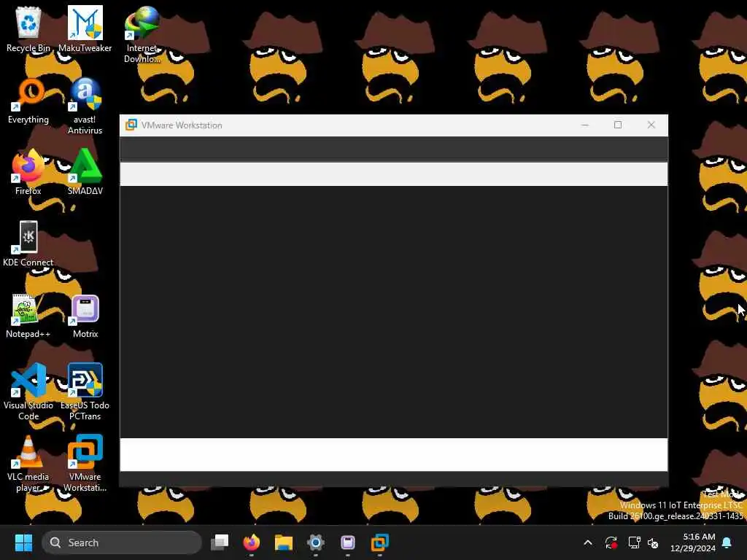Open network display tray icon
747x560 pixels.
(x=634, y=542)
